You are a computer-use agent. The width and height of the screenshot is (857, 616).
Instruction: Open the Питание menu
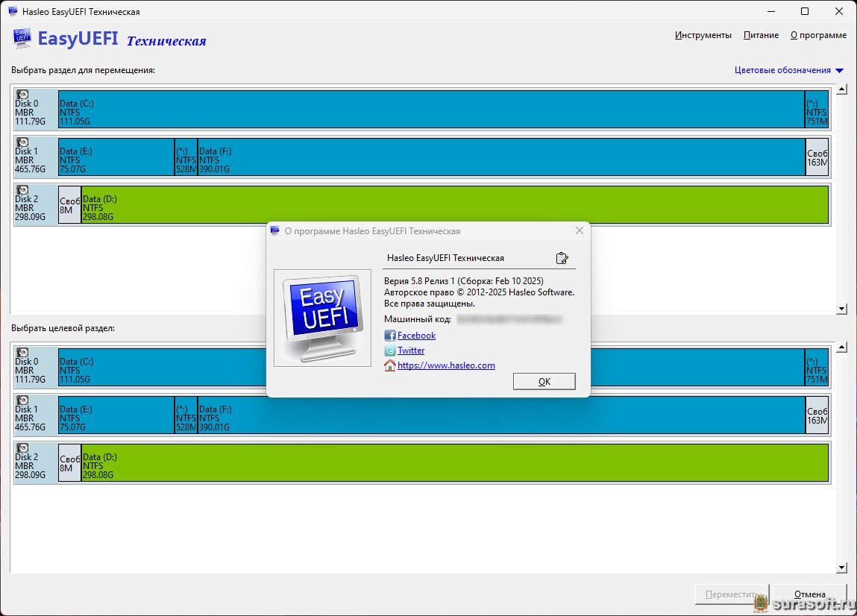point(761,35)
